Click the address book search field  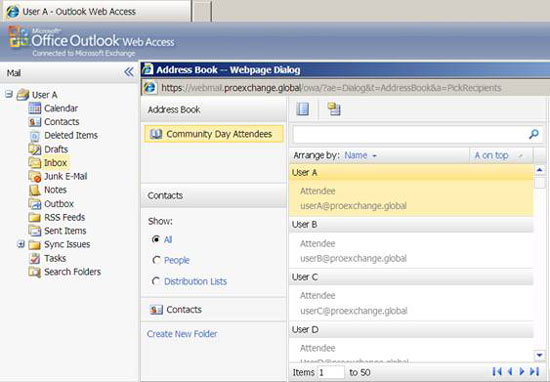pyautogui.click(x=410, y=134)
